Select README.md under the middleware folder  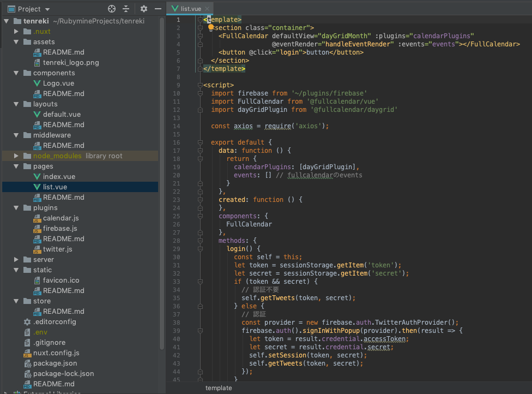point(80,145)
